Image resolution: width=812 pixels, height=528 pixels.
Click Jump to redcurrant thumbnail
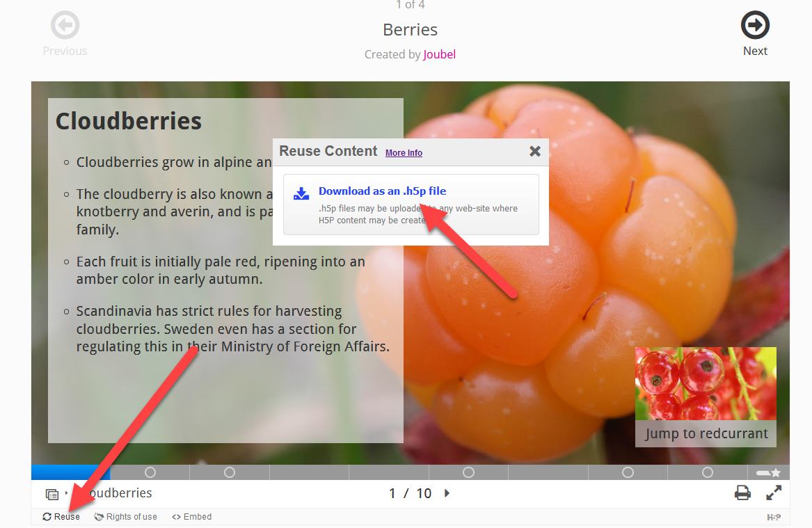[706, 397]
